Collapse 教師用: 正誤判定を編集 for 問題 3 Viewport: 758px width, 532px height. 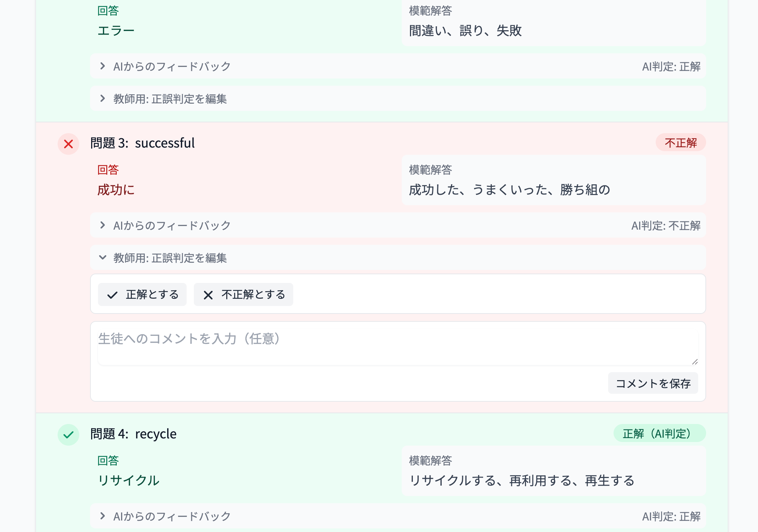tap(398, 258)
